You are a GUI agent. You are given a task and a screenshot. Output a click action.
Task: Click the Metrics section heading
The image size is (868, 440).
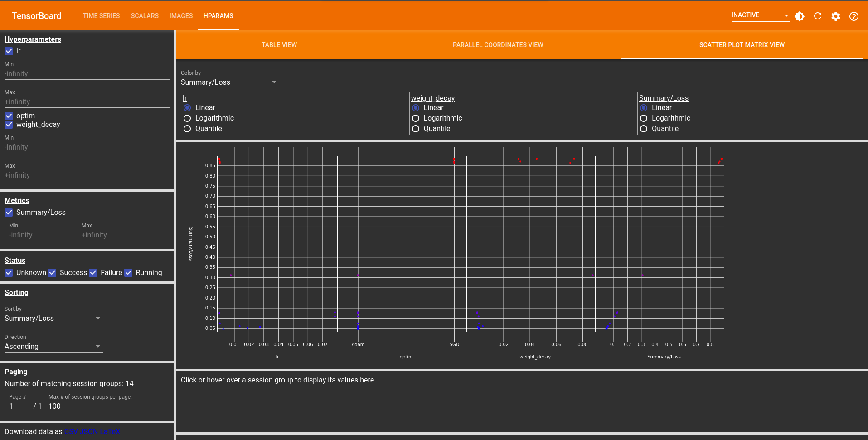[x=17, y=201]
